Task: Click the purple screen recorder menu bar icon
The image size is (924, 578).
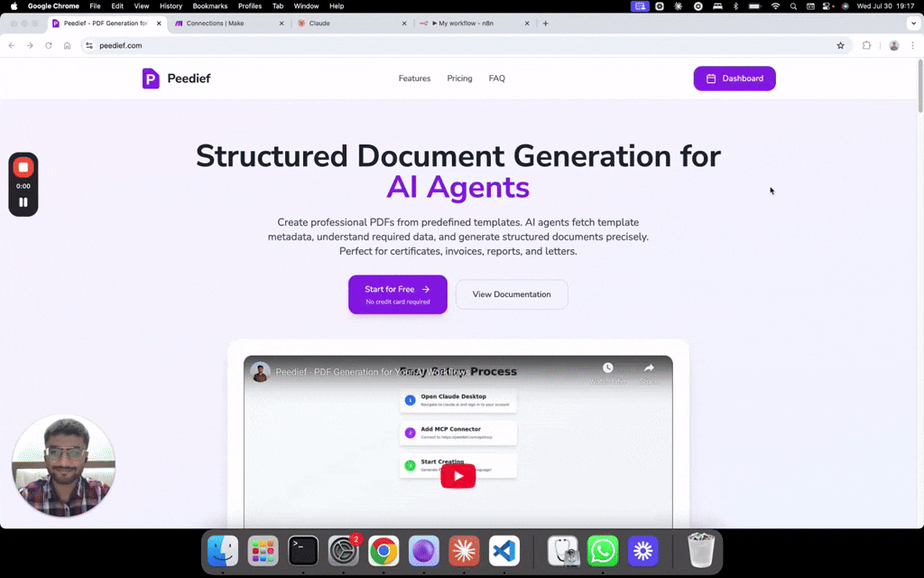Action: (x=640, y=6)
